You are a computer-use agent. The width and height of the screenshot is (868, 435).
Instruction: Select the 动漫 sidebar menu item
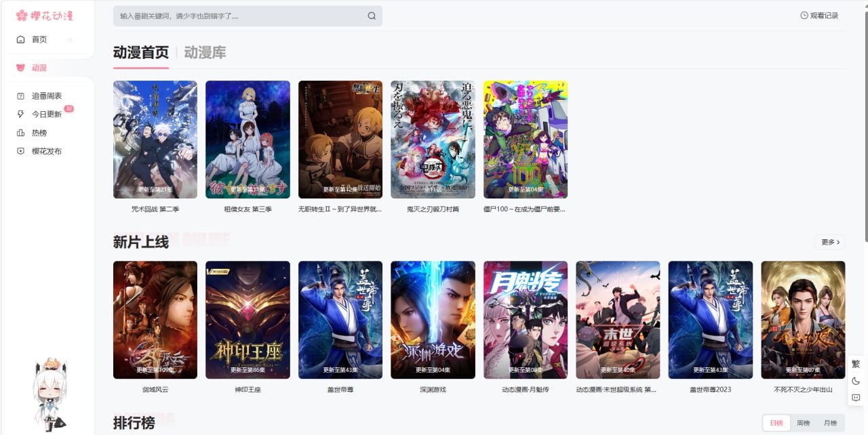tap(39, 68)
